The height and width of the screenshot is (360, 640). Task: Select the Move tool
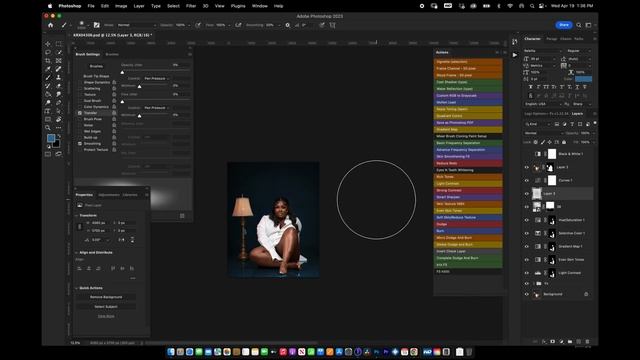click(x=48, y=44)
